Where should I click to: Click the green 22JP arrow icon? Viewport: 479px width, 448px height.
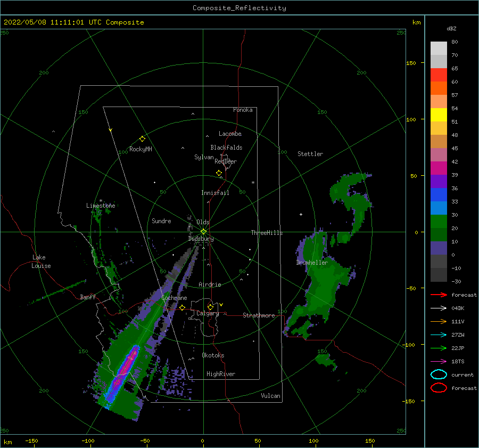(439, 348)
